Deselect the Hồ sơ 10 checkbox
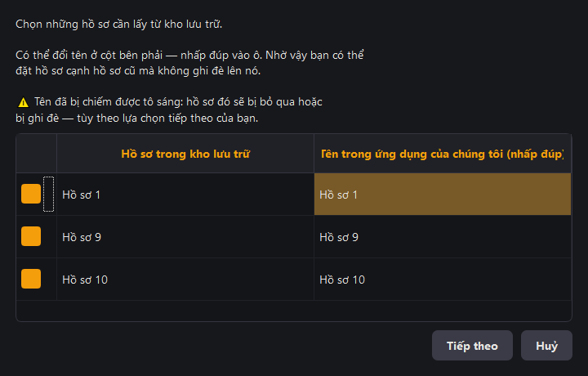This screenshot has height=376, width=588. pyautogui.click(x=31, y=279)
